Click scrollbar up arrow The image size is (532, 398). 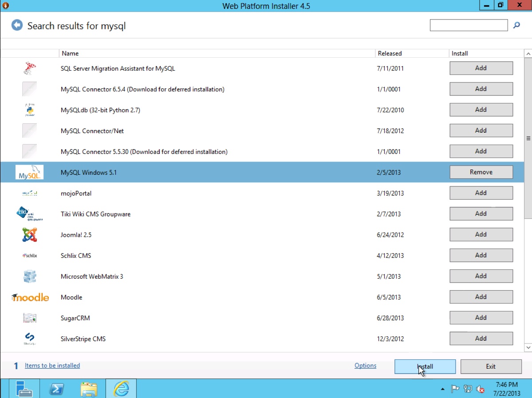[x=528, y=54]
